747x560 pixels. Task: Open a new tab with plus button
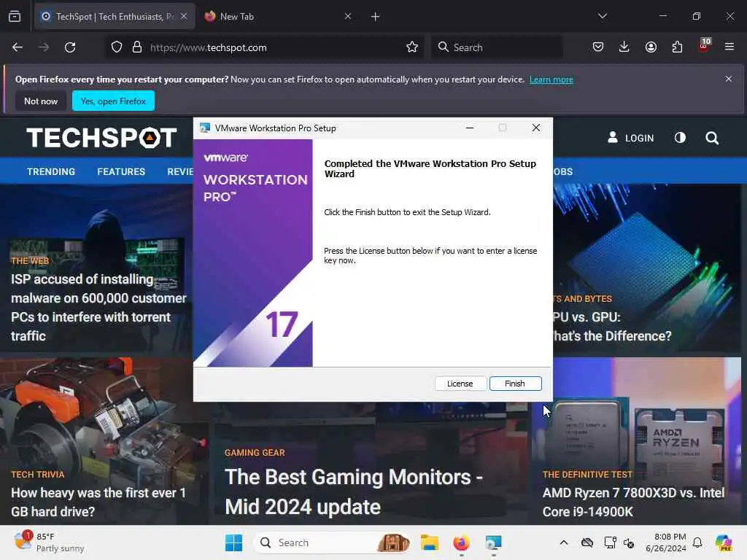(376, 17)
